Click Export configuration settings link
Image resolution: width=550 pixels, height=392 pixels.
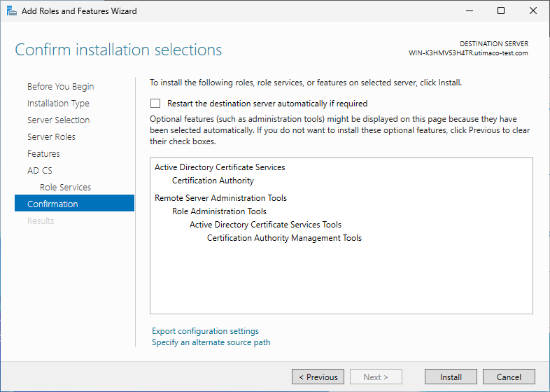pos(205,331)
